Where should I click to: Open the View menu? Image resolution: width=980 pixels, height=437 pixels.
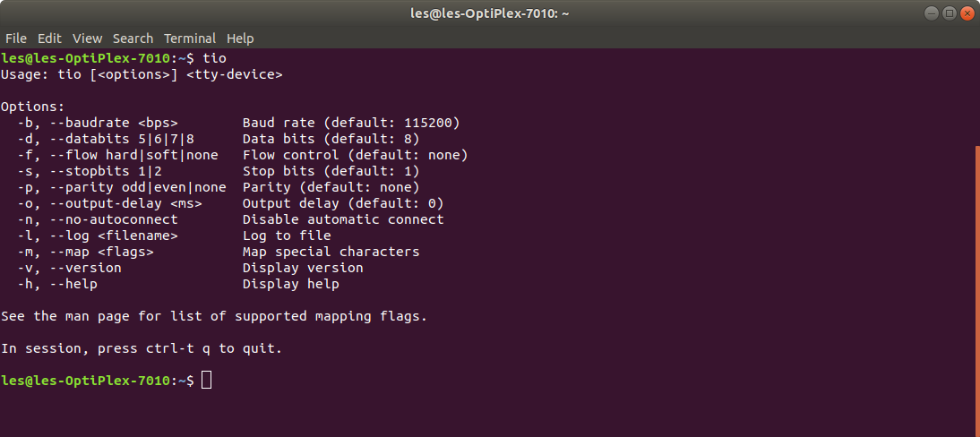point(87,39)
